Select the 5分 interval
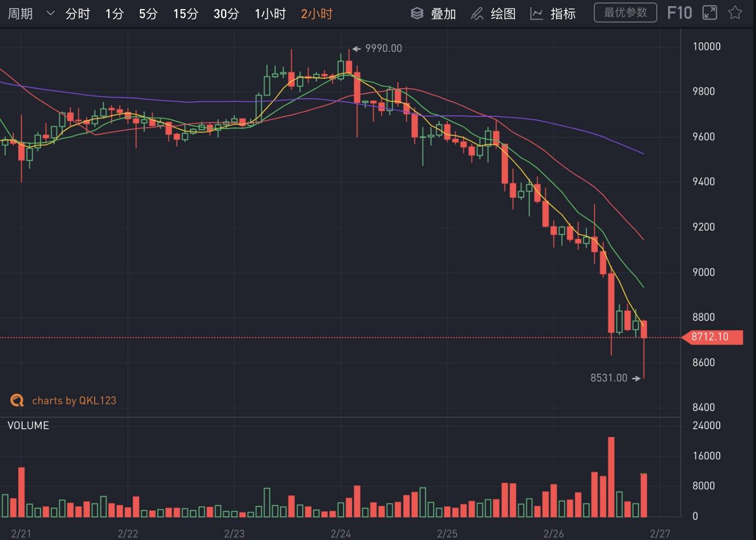This screenshot has height=540, width=756. click(x=148, y=14)
